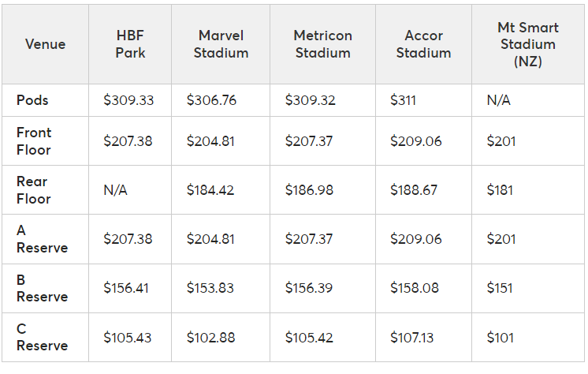Click the Rear Floor row label
The height and width of the screenshot is (374, 588).
click(34, 190)
